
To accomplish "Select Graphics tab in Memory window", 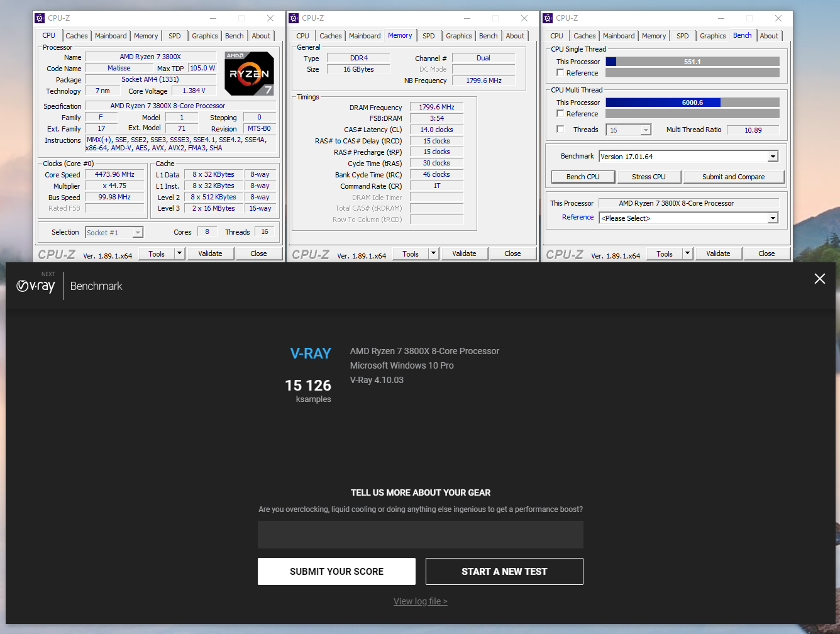I will pos(459,36).
